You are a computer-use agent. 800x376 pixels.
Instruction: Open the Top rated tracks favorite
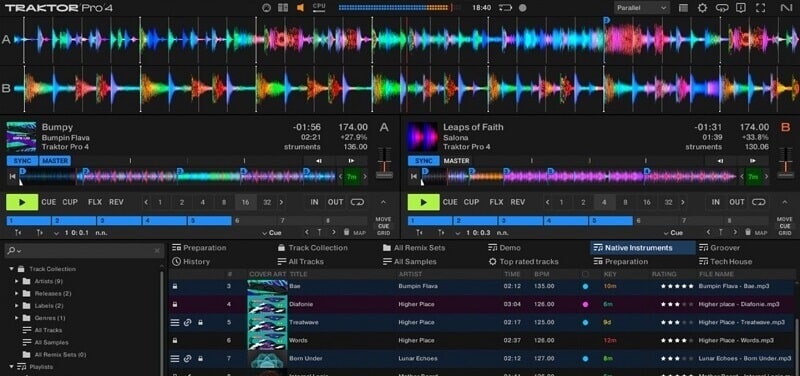click(523, 261)
